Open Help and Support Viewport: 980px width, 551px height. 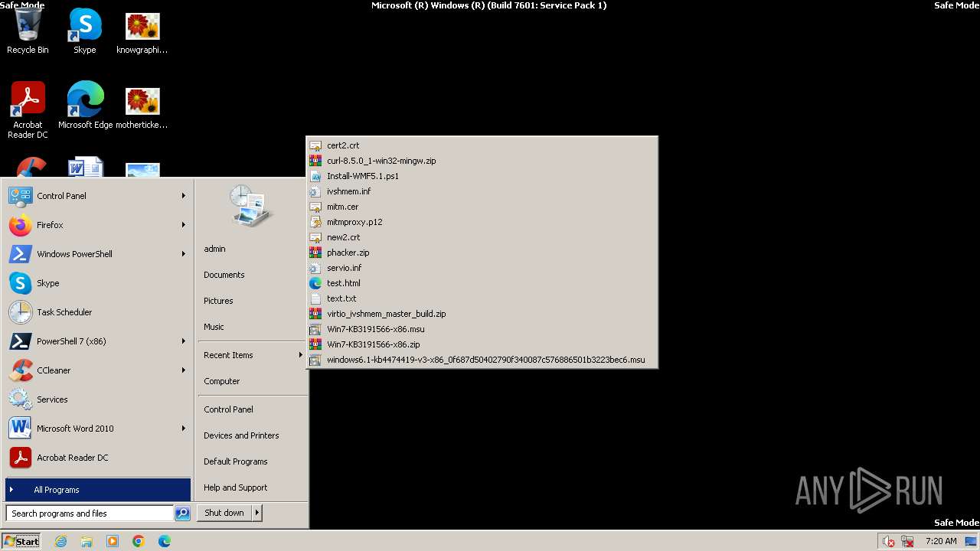252,487
